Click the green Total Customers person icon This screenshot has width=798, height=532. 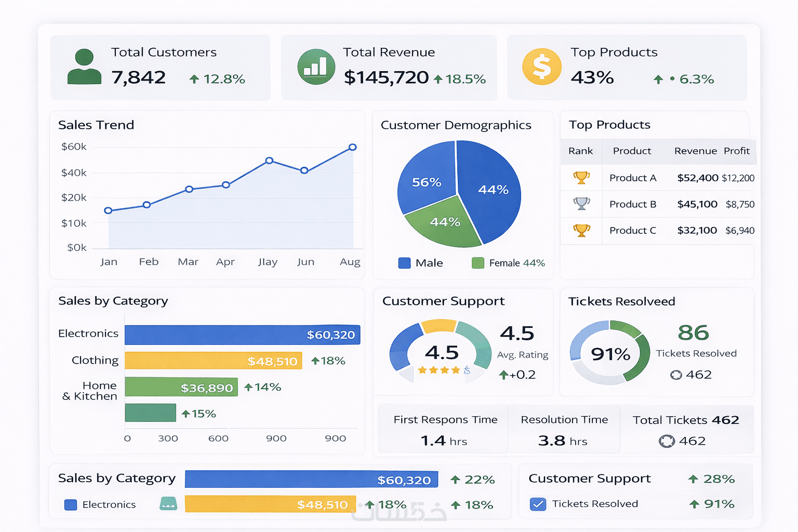pos(84,66)
